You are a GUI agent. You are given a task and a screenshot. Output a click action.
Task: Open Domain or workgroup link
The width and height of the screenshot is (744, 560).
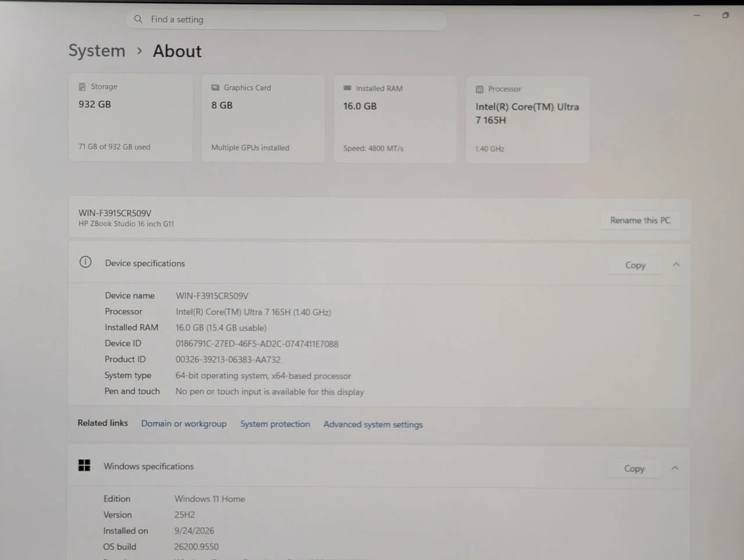click(x=184, y=423)
